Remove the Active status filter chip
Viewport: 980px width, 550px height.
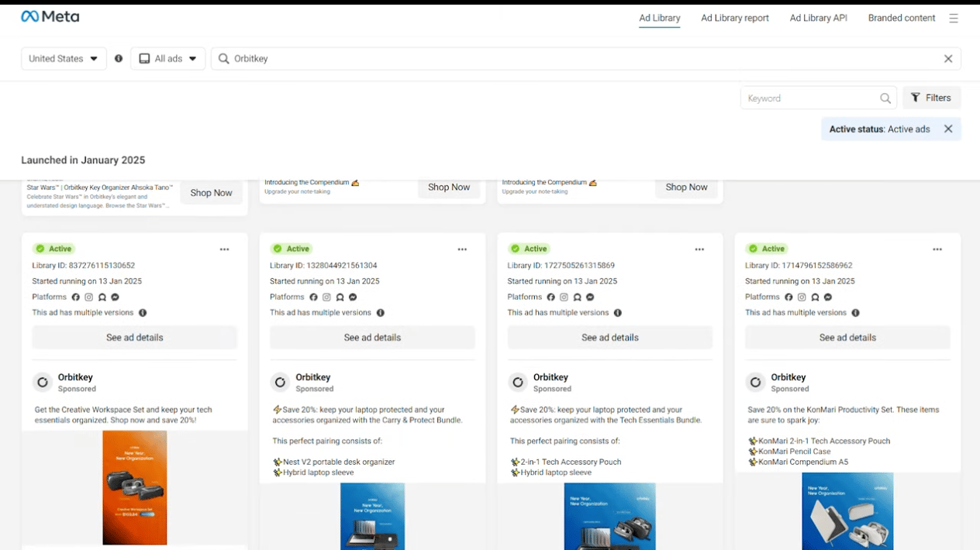[x=948, y=129]
